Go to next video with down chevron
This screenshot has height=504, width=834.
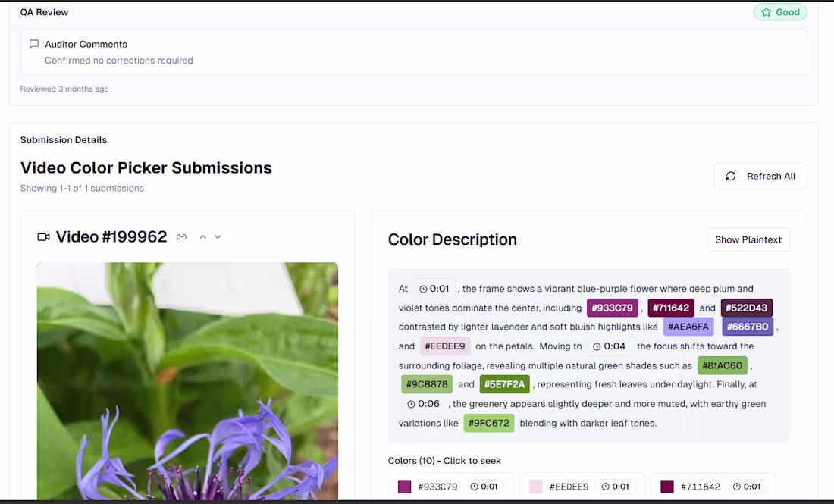(x=218, y=237)
